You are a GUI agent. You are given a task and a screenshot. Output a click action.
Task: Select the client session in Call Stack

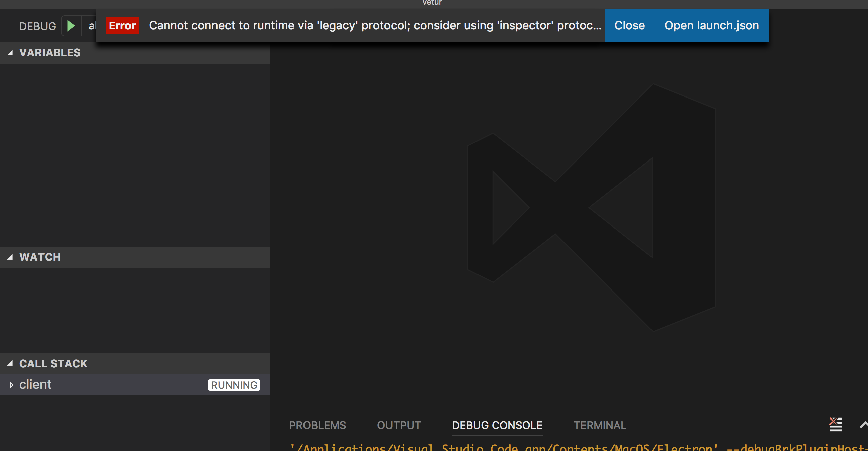(x=35, y=385)
